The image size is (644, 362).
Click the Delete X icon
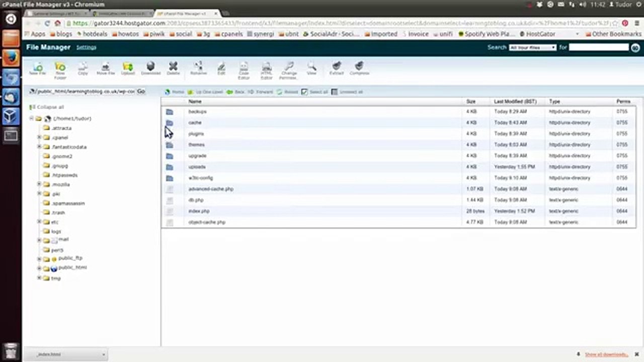173,68
